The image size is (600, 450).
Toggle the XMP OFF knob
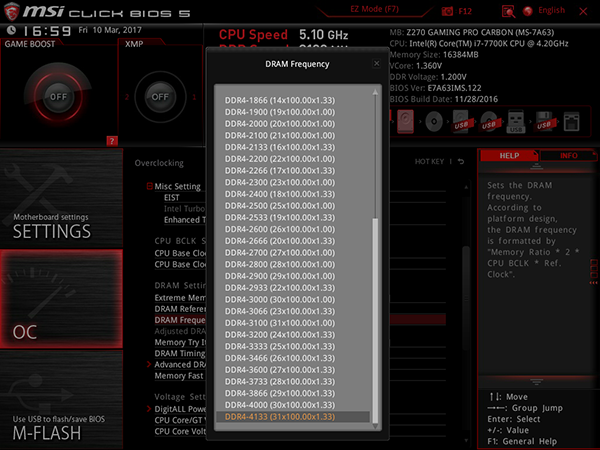pos(160,97)
